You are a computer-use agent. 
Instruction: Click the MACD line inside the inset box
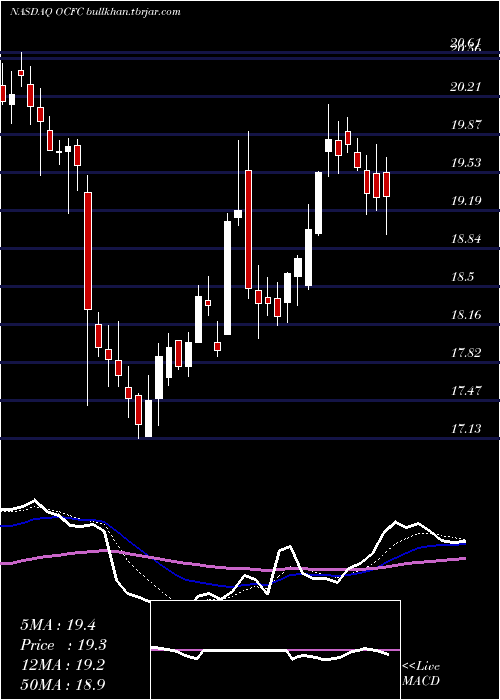pos(270,652)
